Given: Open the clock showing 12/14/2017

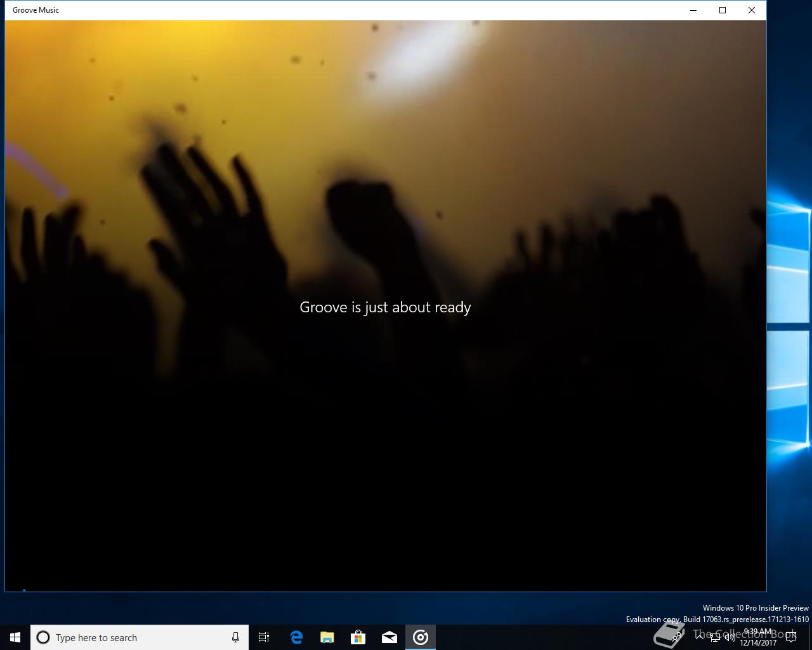Looking at the screenshot, I should tap(758, 637).
